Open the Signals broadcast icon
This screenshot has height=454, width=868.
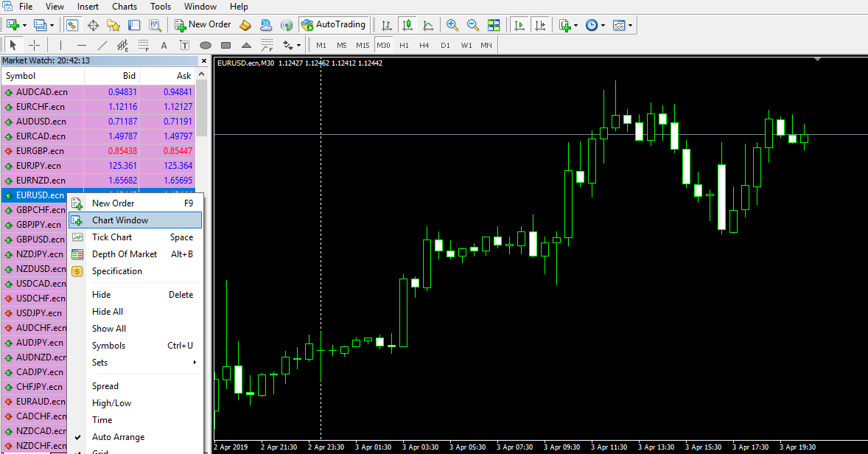286,25
